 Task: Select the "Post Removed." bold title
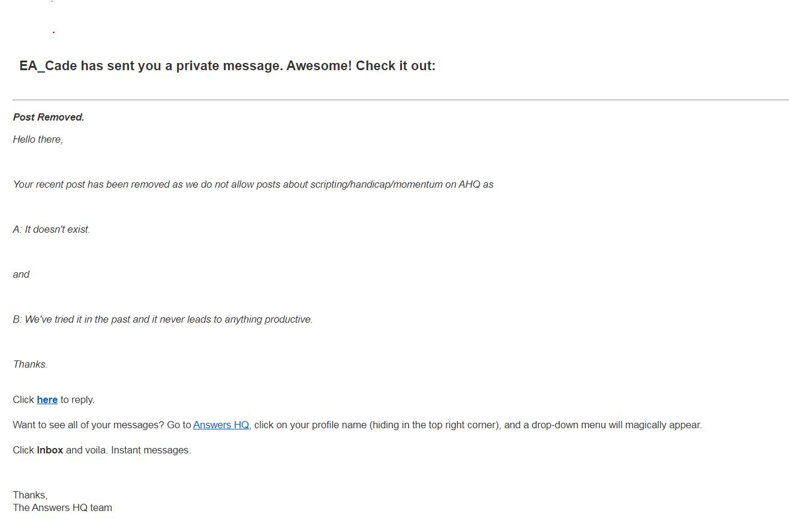[x=49, y=117]
